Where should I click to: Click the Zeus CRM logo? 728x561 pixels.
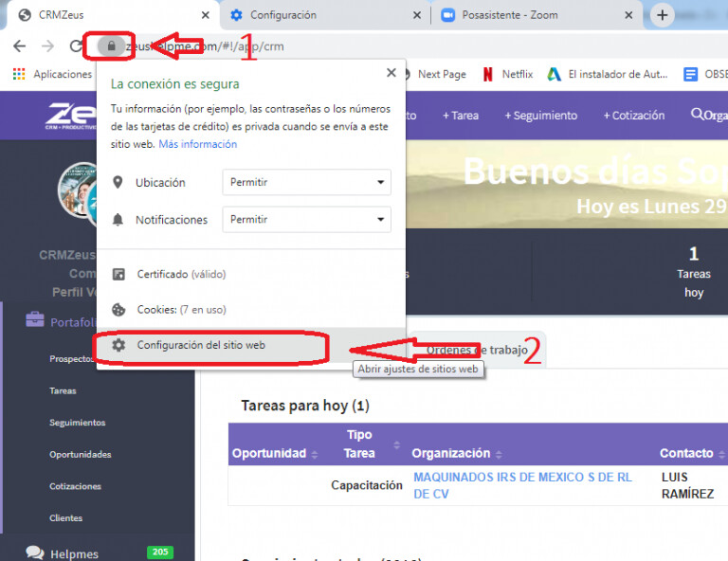[x=71, y=115]
